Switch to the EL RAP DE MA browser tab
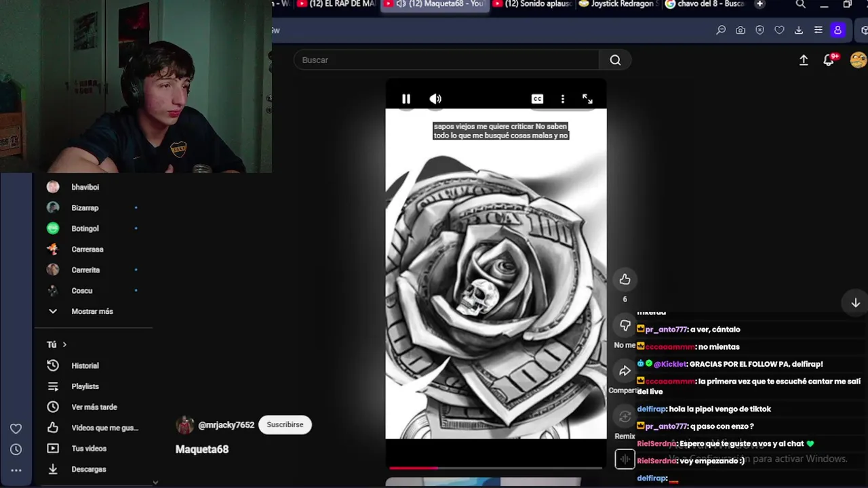 point(336,4)
